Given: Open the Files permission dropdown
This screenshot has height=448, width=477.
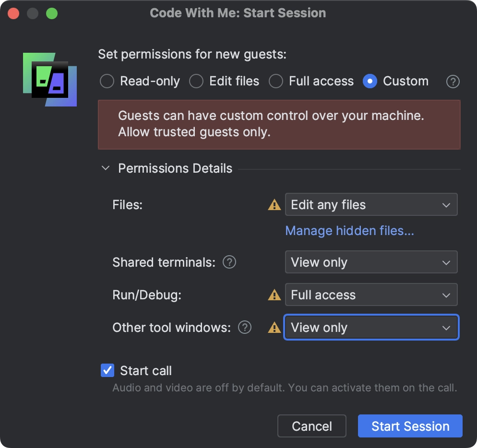Looking at the screenshot, I should click(x=371, y=205).
